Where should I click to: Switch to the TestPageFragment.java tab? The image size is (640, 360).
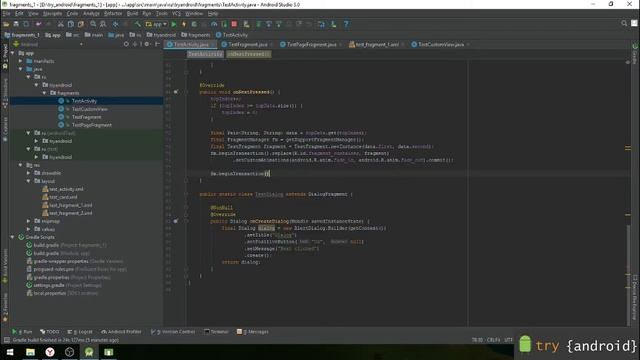pos(311,44)
